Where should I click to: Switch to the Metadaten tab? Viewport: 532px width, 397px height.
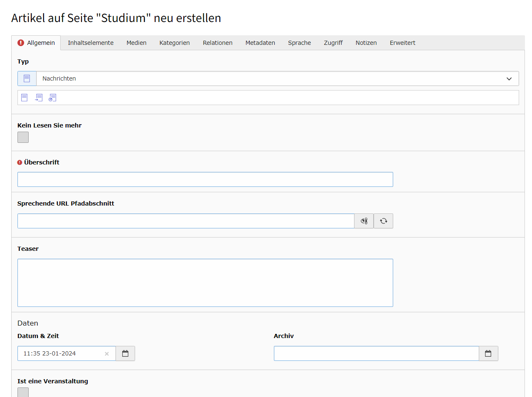pyautogui.click(x=260, y=43)
